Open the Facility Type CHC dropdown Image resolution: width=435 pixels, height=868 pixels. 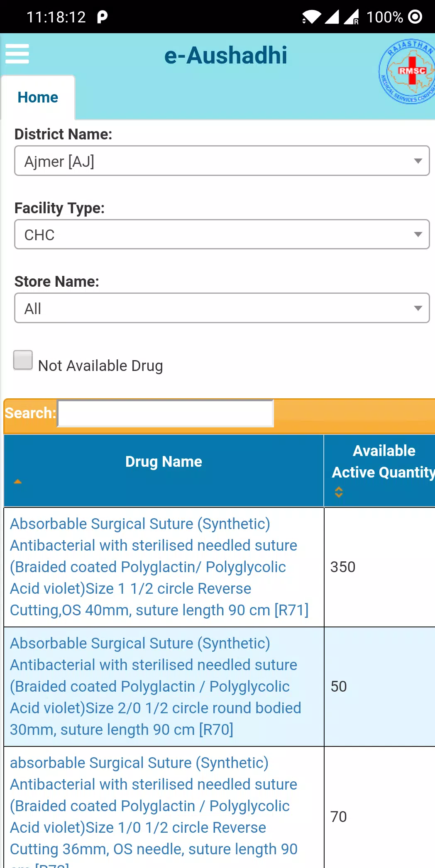point(222,234)
